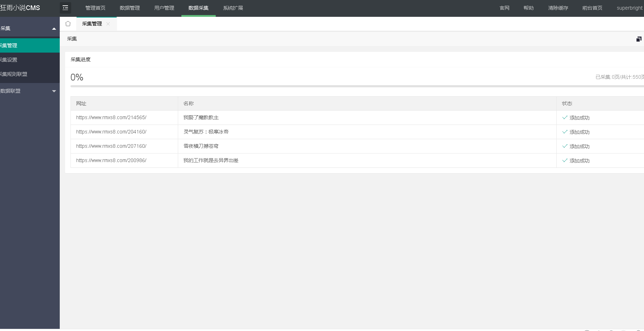Open 用户管理 top menu

(164, 8)
